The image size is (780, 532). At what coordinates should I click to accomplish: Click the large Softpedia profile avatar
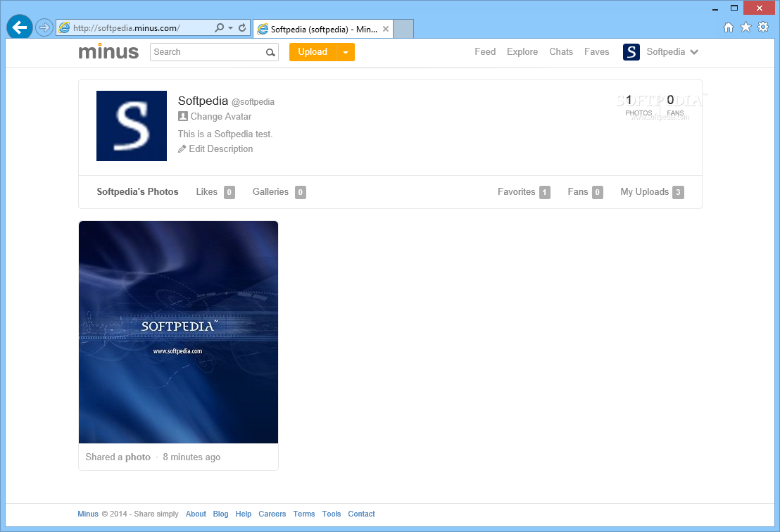pyautogui.click(x=132, y=126)
